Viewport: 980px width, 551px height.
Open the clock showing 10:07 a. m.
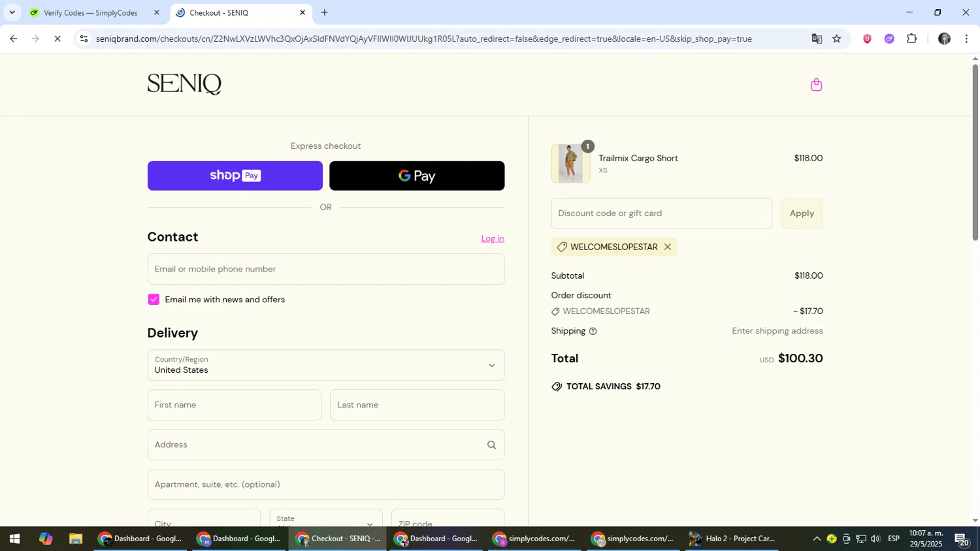[x=926, y=539]
